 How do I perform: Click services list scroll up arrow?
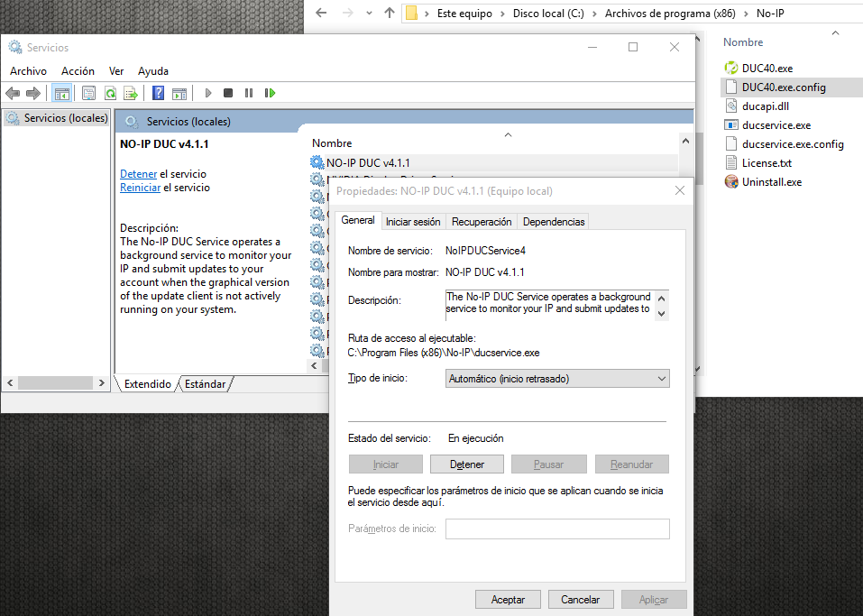(x=685, y=141)
